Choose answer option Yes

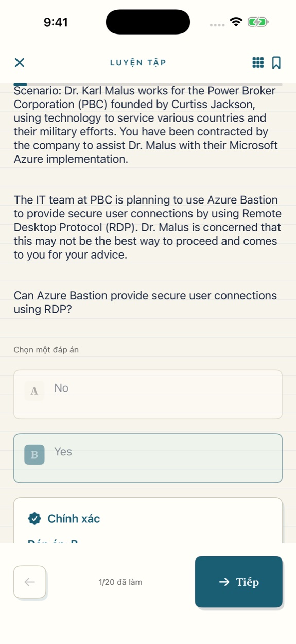point(148,459)
